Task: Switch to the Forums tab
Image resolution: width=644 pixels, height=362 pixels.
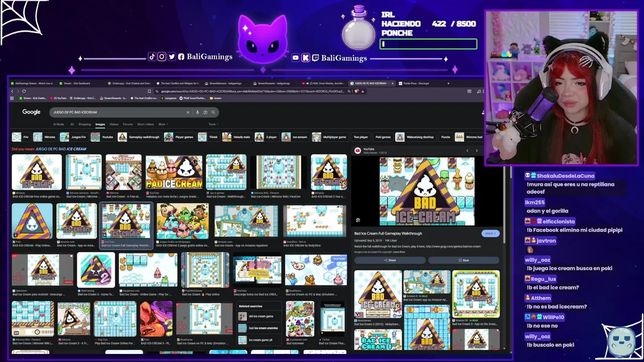Action: [128, 124]
